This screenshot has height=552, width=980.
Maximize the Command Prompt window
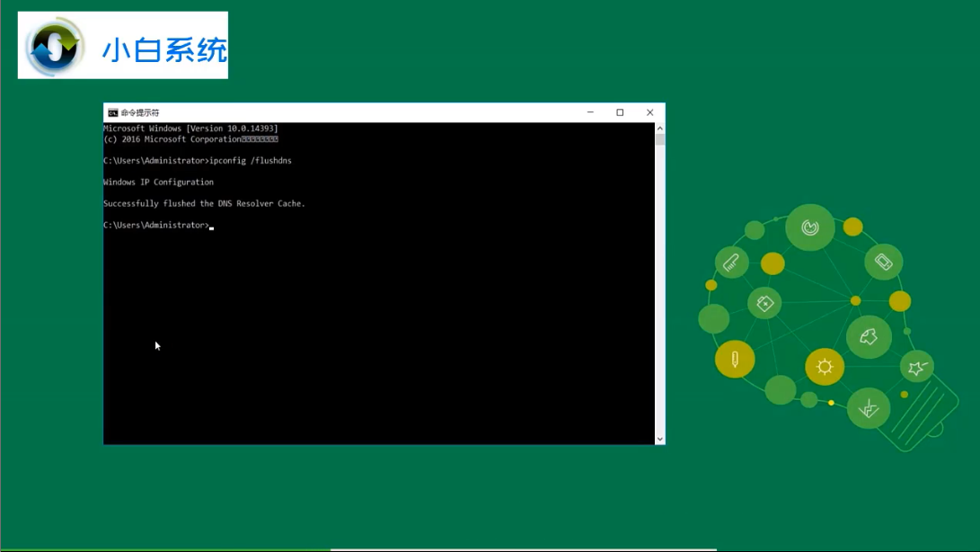pos(620,112)
